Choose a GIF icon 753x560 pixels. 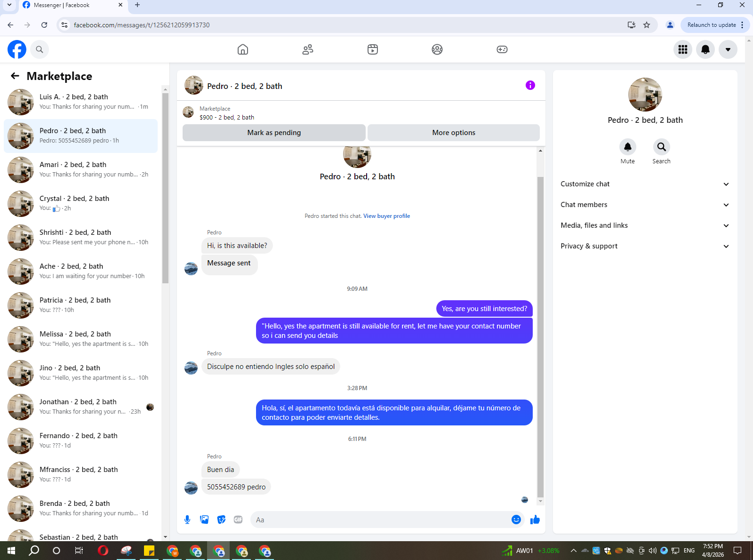point(238,520)
